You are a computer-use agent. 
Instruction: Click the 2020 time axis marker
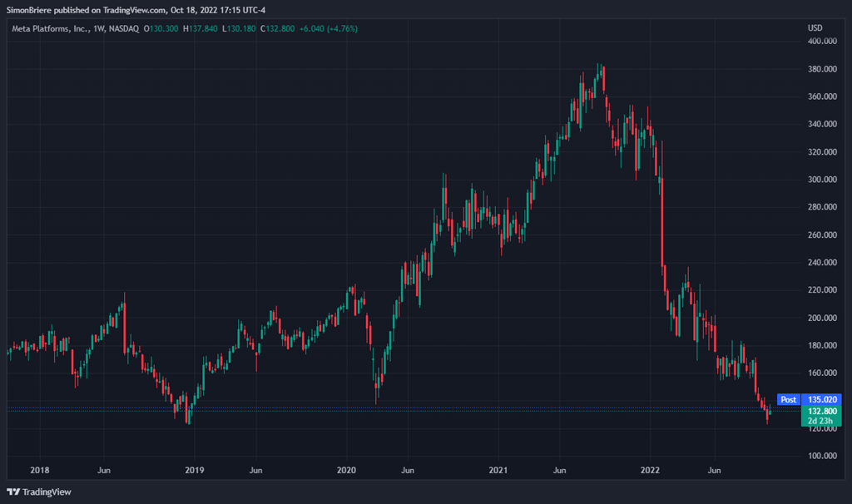tap(346, 470)
